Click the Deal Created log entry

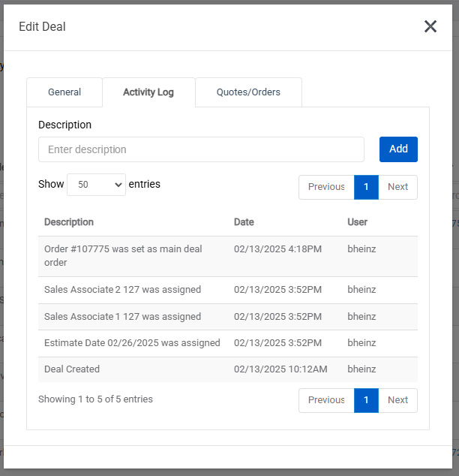72,369
